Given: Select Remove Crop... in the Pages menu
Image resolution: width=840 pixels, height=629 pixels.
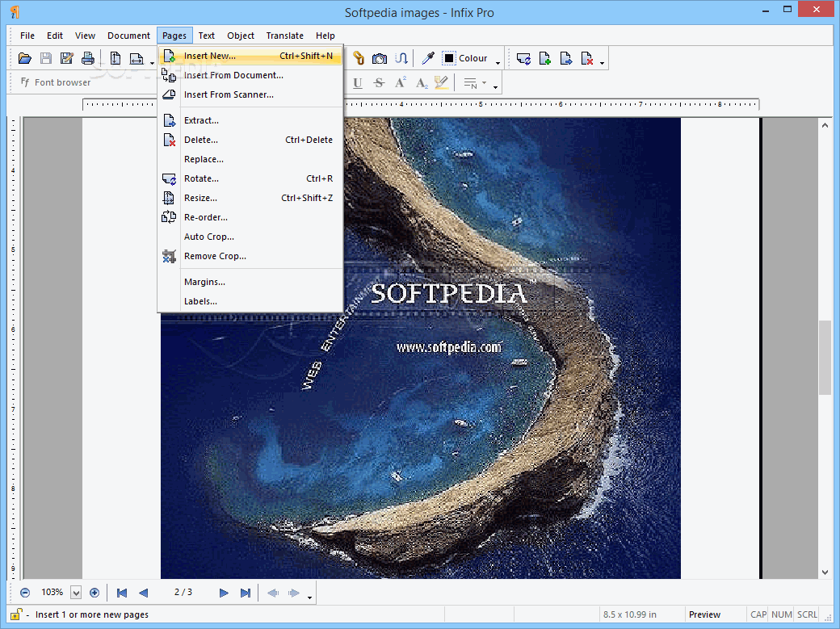Looking at the screenshot, I should (250, 256).
